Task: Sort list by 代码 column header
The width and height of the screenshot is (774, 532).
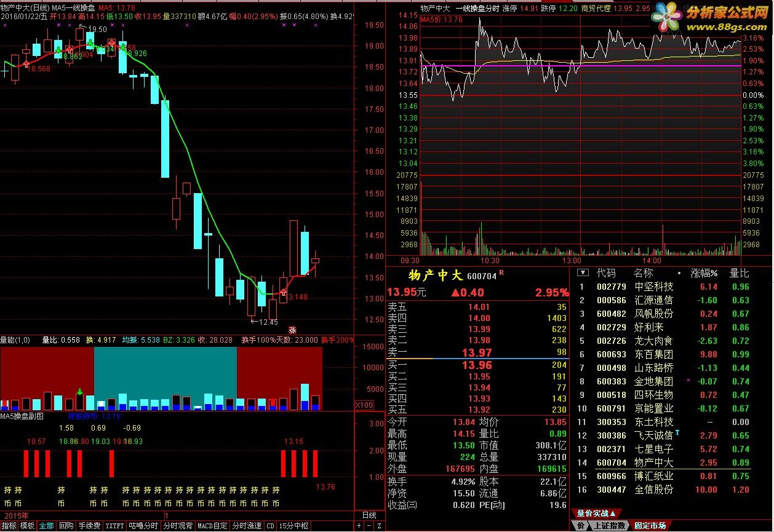Action: click(x=606, y=273)
